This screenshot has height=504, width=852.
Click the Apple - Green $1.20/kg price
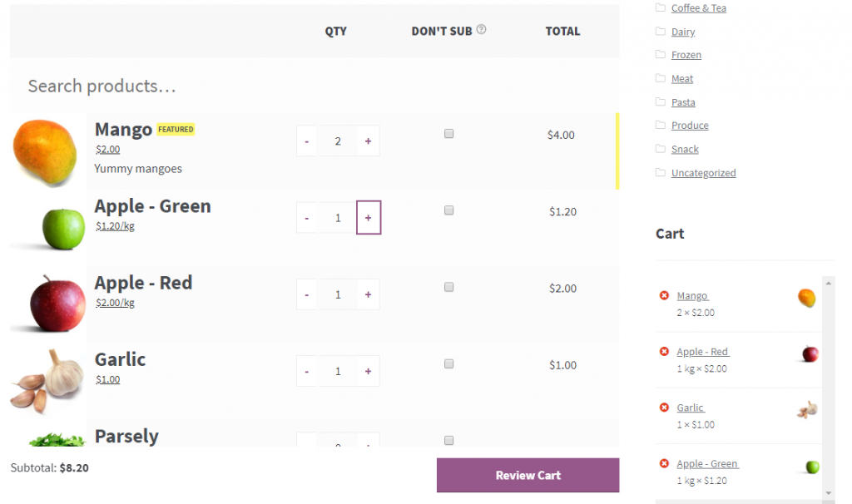pyautogui.click(x=115, y=226)
